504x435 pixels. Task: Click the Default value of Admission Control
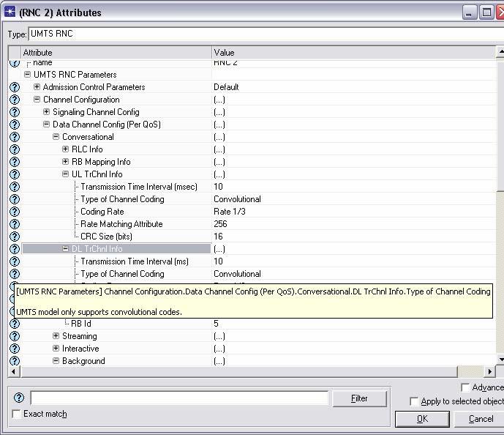click(226, 87)
